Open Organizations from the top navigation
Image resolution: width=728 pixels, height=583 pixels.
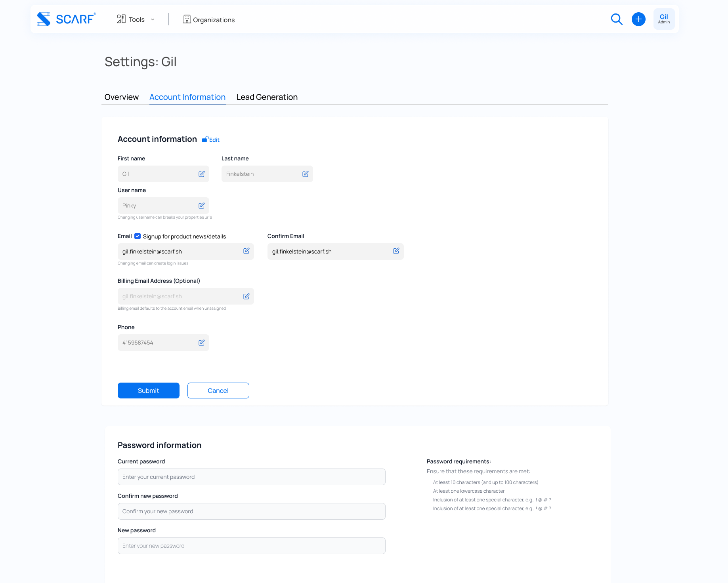pyautogui.click(x=209, y=19)
